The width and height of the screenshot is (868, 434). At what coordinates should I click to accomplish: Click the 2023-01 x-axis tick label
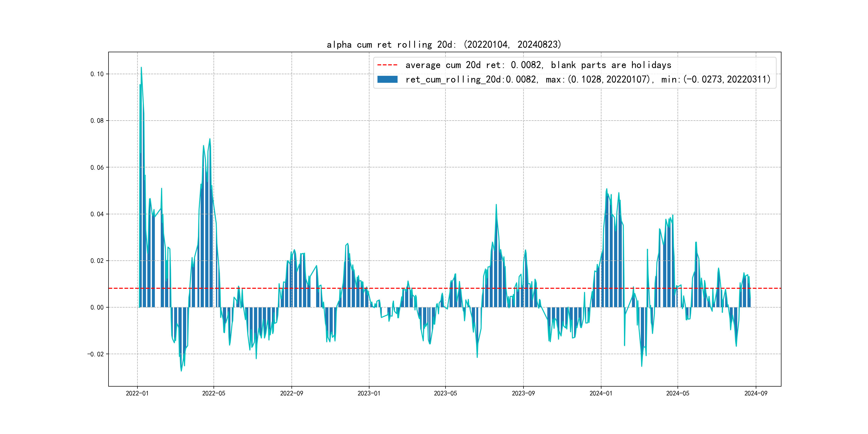click(369, 393)
